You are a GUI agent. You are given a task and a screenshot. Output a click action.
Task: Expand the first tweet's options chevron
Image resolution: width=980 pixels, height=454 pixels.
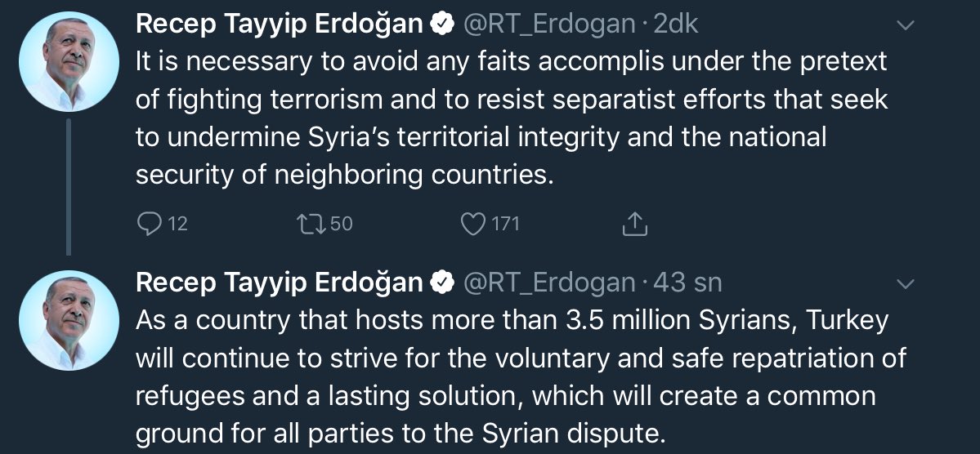pyautogui.click(x=905, y=26)
